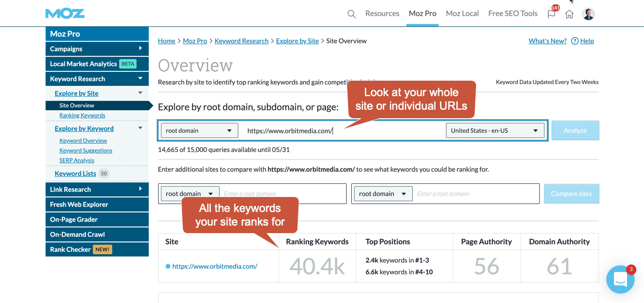The image size is (644, 303).
Task: Click second comparison 'Enter a root domain' field
Action: 477,194
